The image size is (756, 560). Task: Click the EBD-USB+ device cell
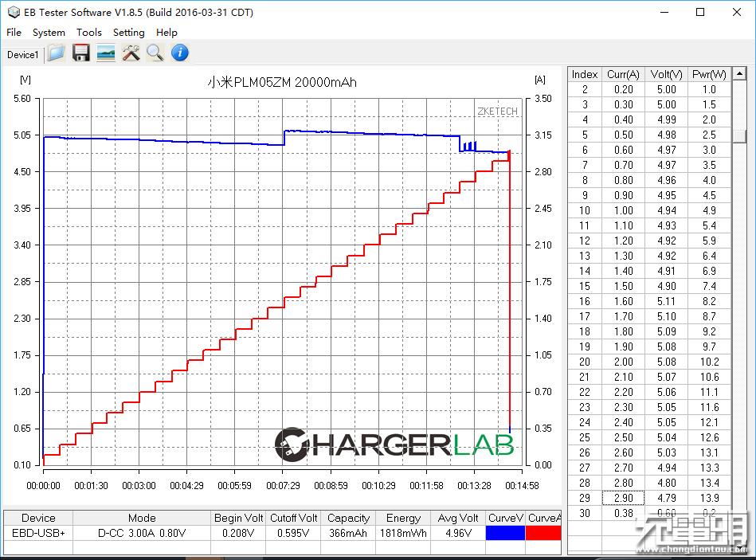point(38,533)
